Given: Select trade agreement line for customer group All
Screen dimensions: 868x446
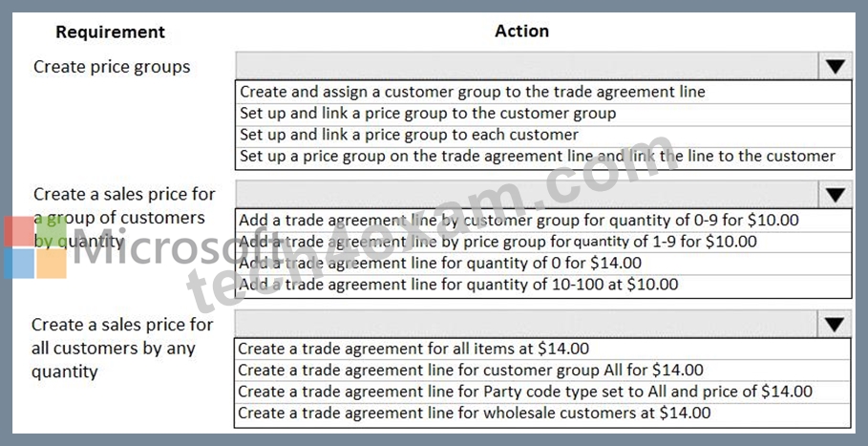Looking at the screenshot, I should (542, 371).
